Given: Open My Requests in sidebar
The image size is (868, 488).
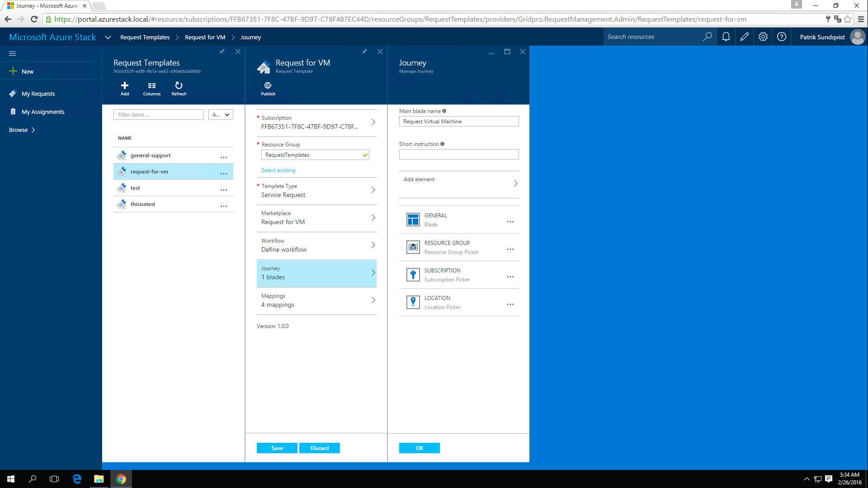Looking at the screenshot, I should pos(38,94).
